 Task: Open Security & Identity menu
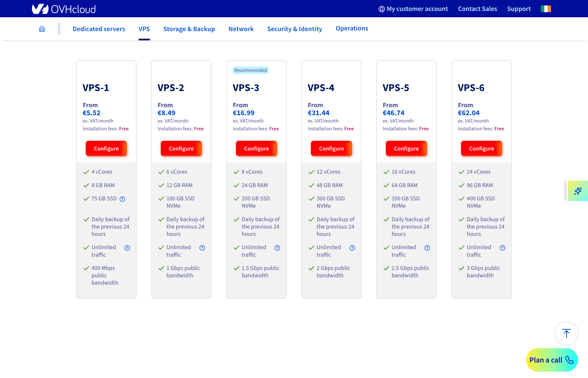(x=294, y=29)
